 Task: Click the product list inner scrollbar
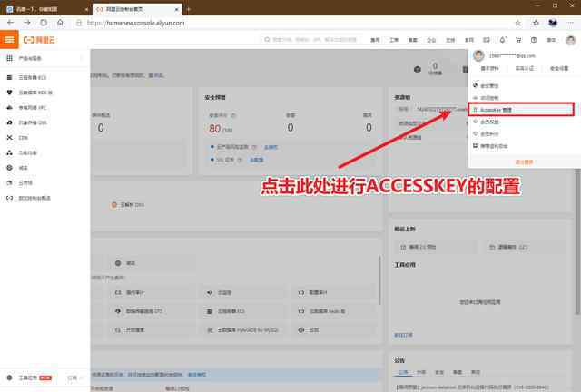[379, 279]
